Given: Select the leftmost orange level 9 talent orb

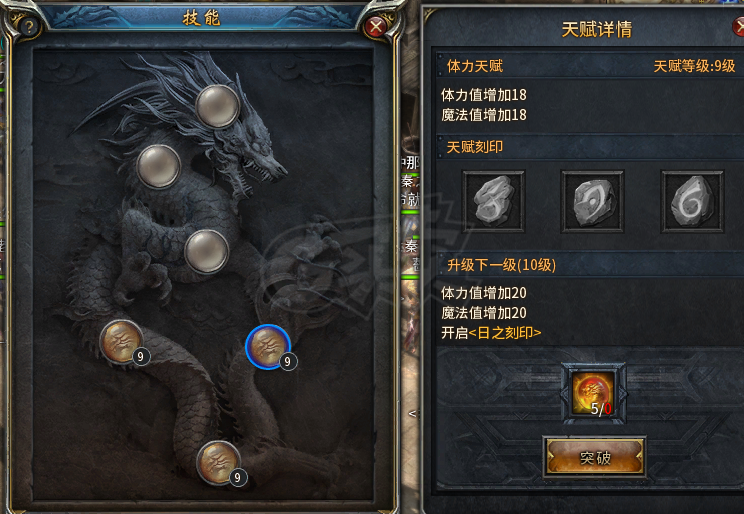Looking at the screenshot, I should click(x=121, y=342).
